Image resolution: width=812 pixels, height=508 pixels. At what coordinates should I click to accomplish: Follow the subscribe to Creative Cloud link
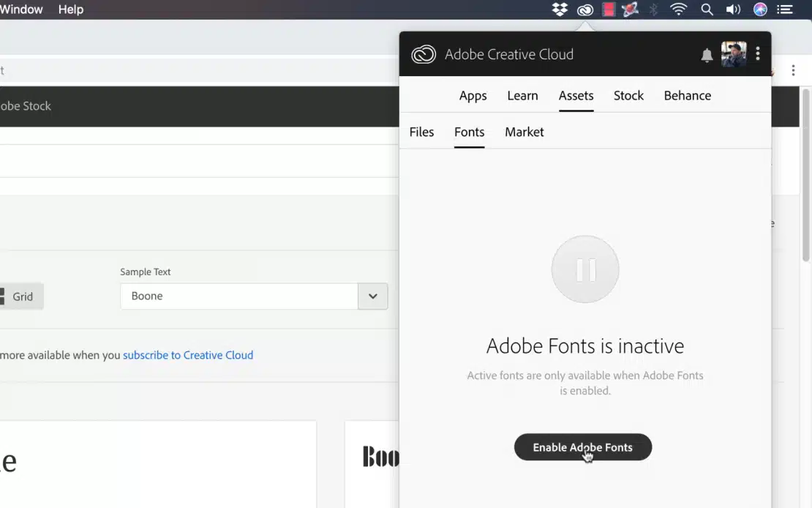click(x=188, y=355)
